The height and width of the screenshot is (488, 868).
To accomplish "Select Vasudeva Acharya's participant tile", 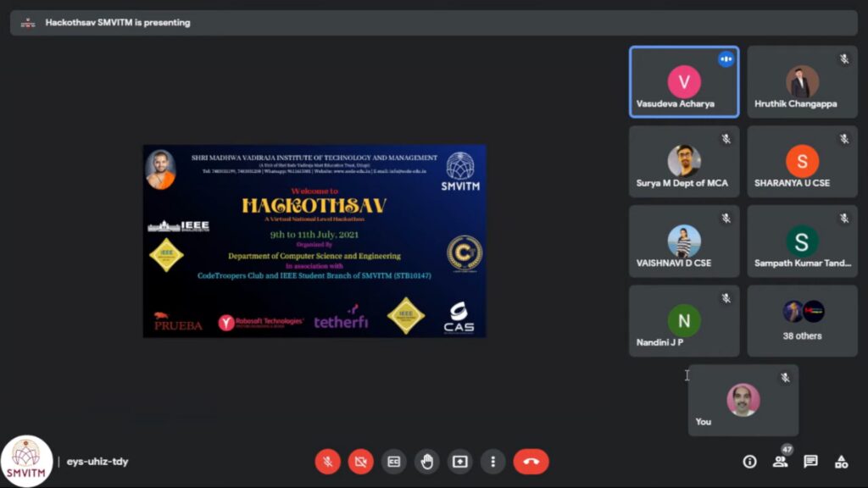I will pos(683,82).
